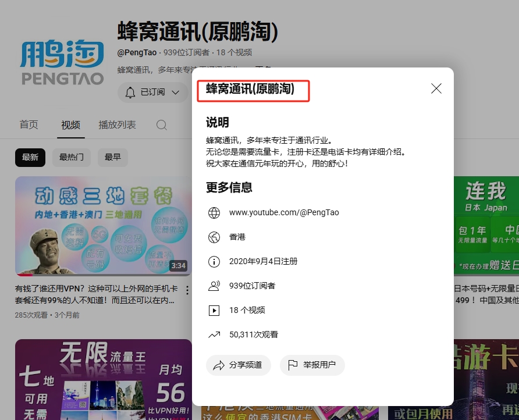Select the 最热门 filter chip
The image size is (519, 420).
[72, 157]
